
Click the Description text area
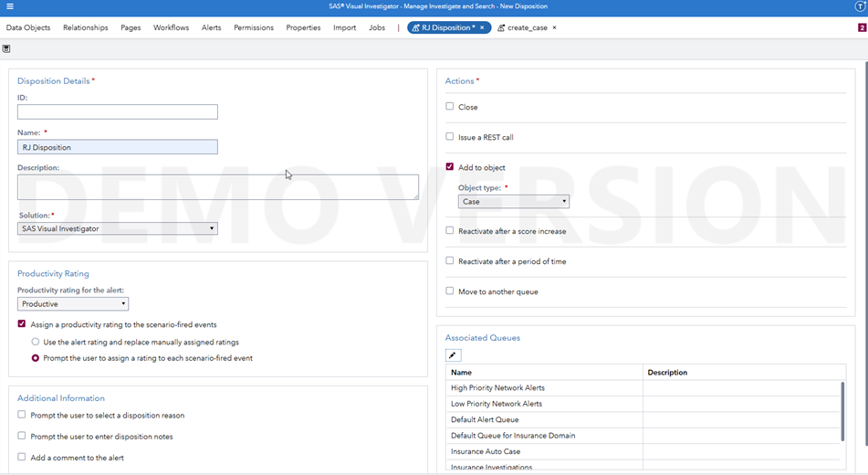tap(218, 186)
